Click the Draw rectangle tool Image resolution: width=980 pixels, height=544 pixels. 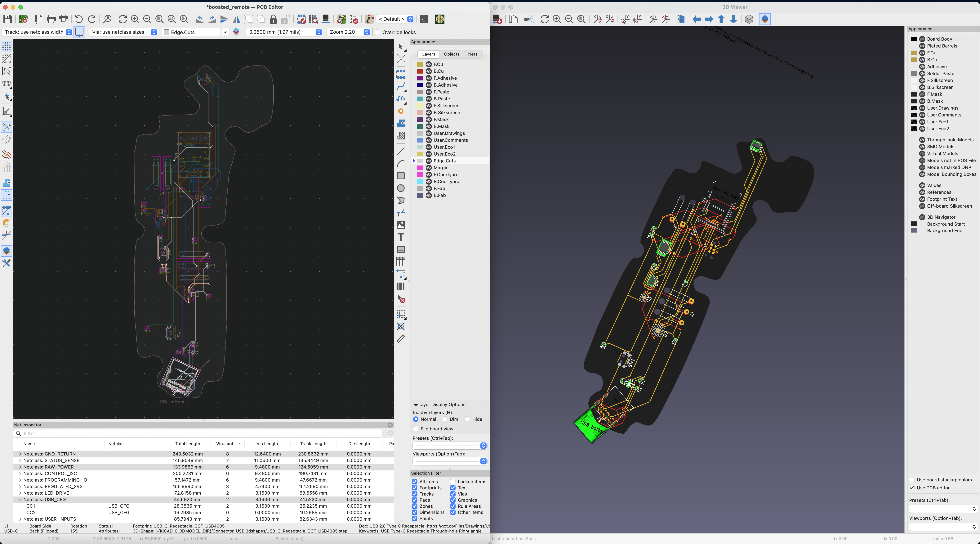401,176
